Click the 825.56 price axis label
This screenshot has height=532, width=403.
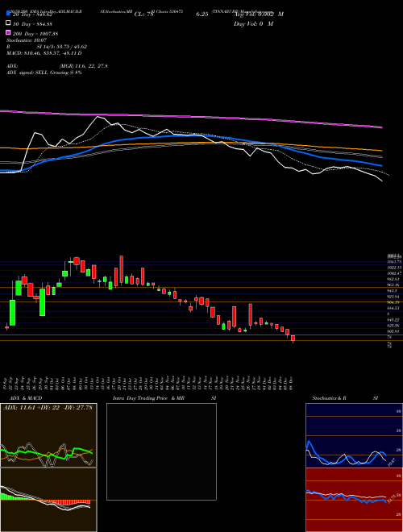[x=393, y=326]
